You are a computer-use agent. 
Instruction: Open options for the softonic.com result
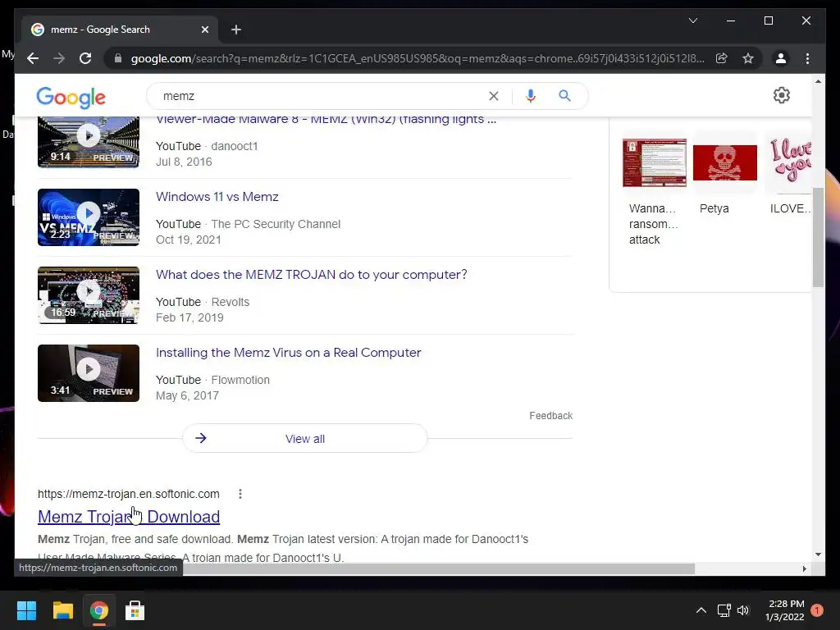(x=240, y=494)
